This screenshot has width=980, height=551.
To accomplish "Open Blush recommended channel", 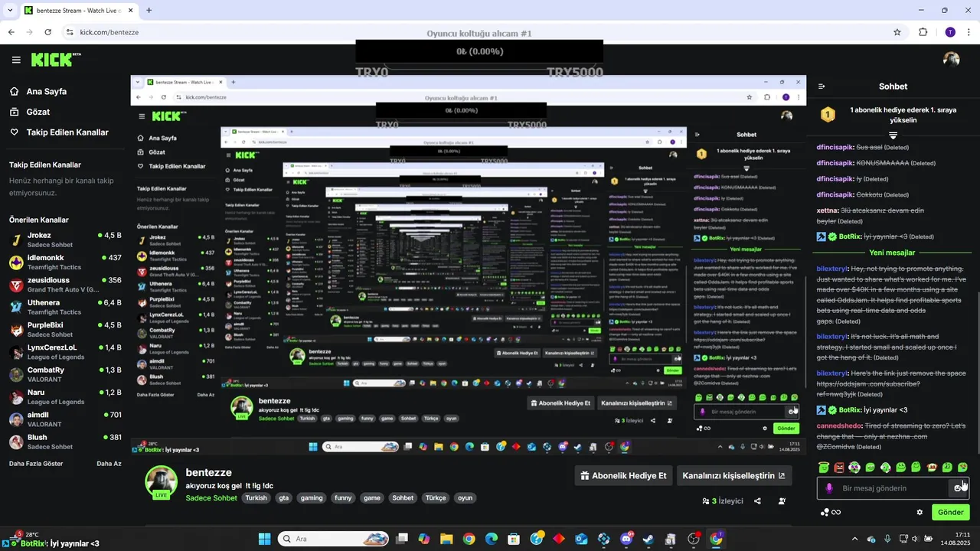I will point(65,442).
